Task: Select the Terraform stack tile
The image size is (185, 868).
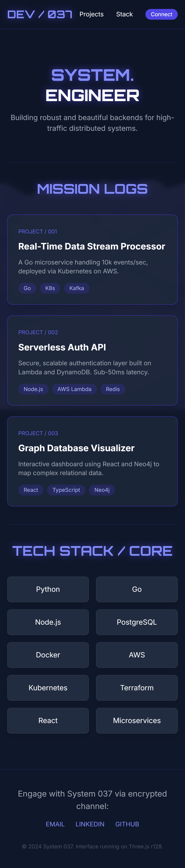Action: click(x=137, y=687)
